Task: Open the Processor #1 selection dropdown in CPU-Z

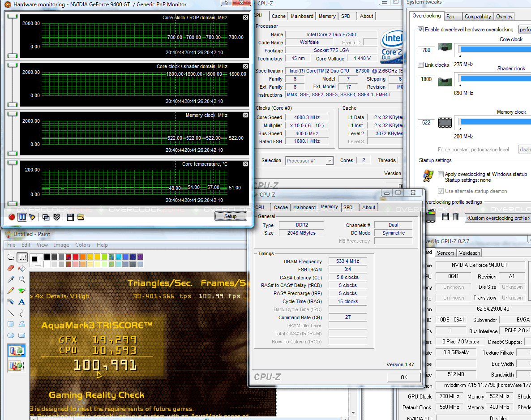Action: [x=329, y=161]
